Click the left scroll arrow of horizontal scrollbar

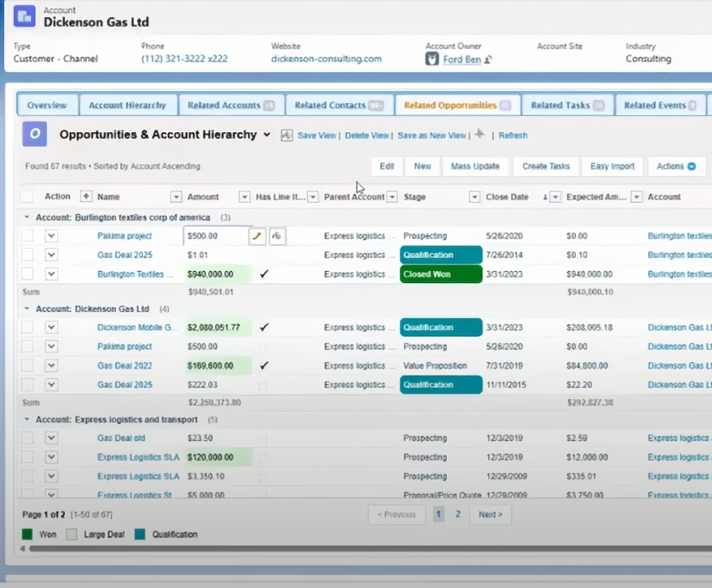coord(22,548)
